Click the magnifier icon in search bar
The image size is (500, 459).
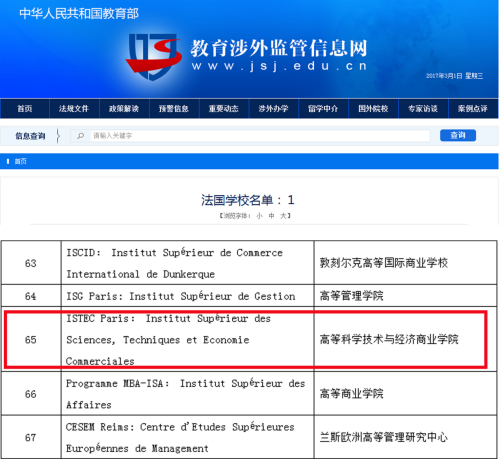click(x=80, y=136)
